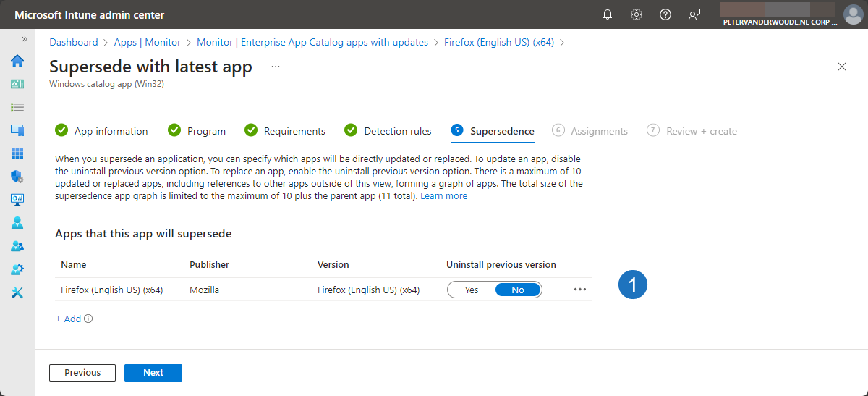868x396 pixels.
Task: Open the Dashboard icon in sidebar
Action: tap(17, 84)
